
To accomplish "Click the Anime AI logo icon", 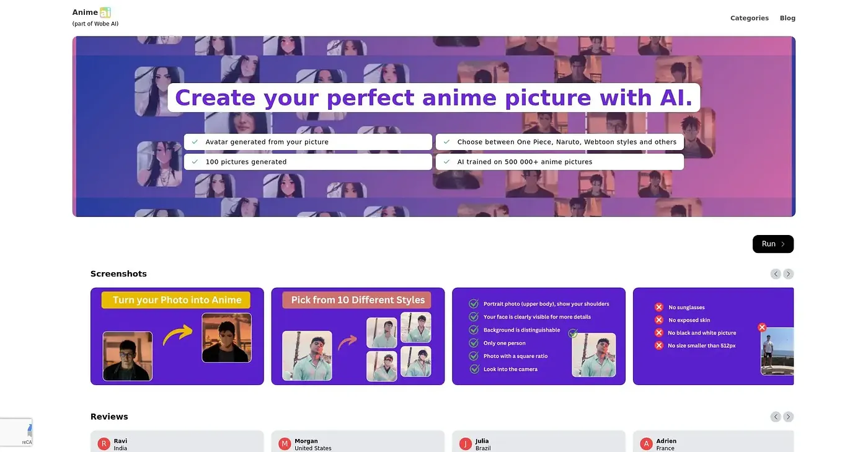I will (x=105, y=12).
